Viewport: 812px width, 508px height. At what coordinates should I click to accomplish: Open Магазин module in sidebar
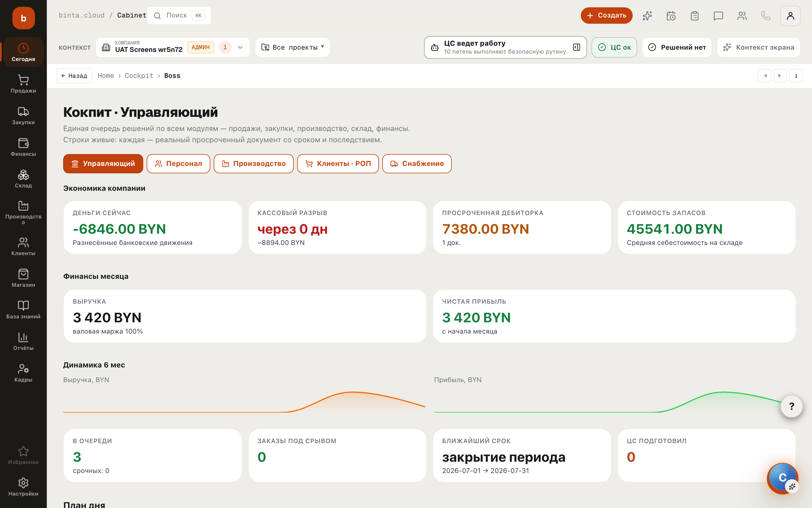pyautogui.click(x=23, y=278)
